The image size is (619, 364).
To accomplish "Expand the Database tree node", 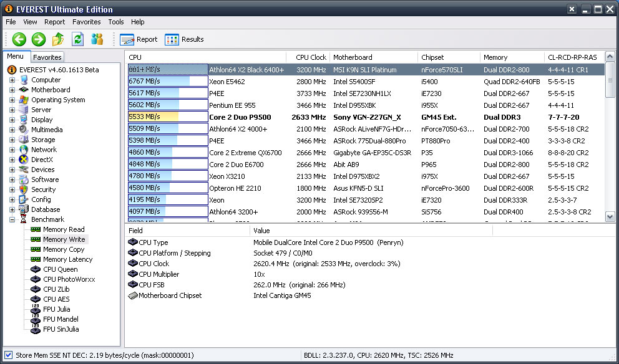I will (12, 209).
